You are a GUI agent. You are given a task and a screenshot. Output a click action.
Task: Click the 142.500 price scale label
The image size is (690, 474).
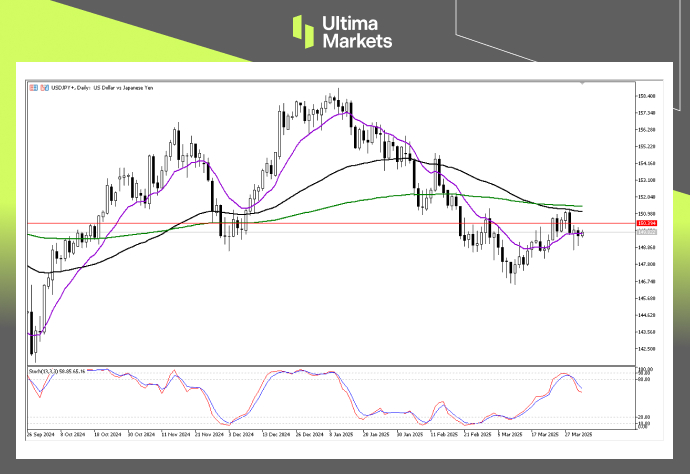648,349
